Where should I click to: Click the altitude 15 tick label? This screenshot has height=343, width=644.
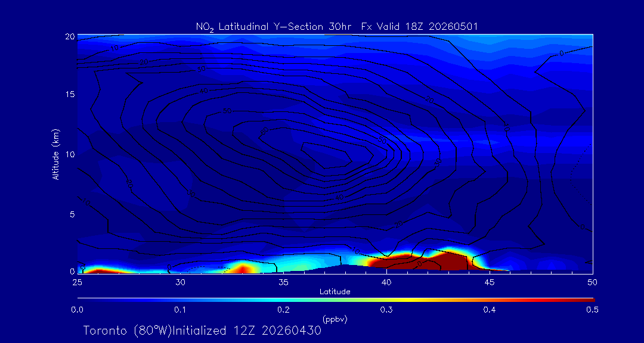click(70, 94)
